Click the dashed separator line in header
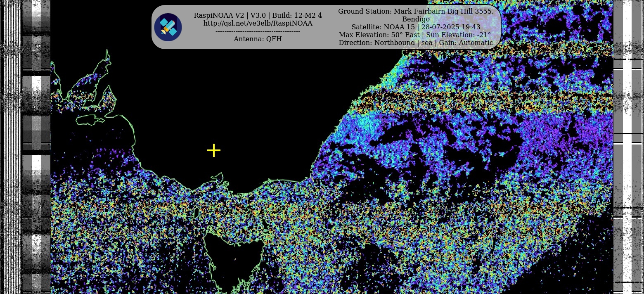This screenshot has height=294, width=644. pyautogui.click(x=258, y=31)
